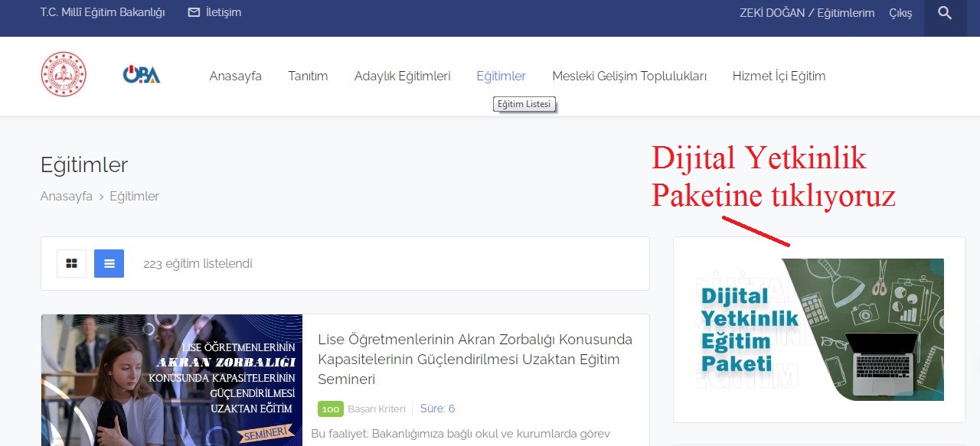Click Anasayfa in the breadcrumb
Viewport: 980px width, 446px height.
tap(67, 196)
